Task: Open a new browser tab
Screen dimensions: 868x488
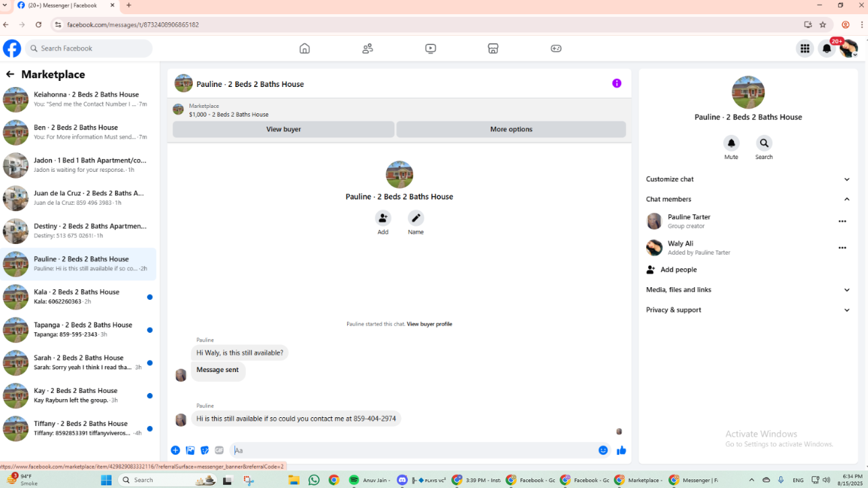Action: [x=129, y=5]
